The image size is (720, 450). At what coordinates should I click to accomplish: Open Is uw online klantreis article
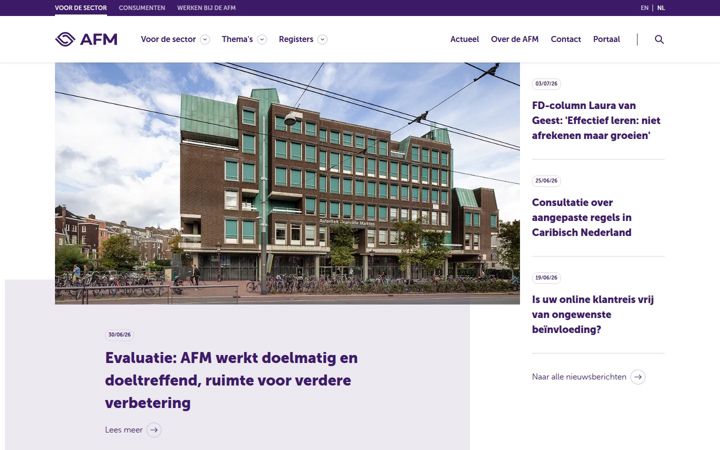(x=592, y=314)
